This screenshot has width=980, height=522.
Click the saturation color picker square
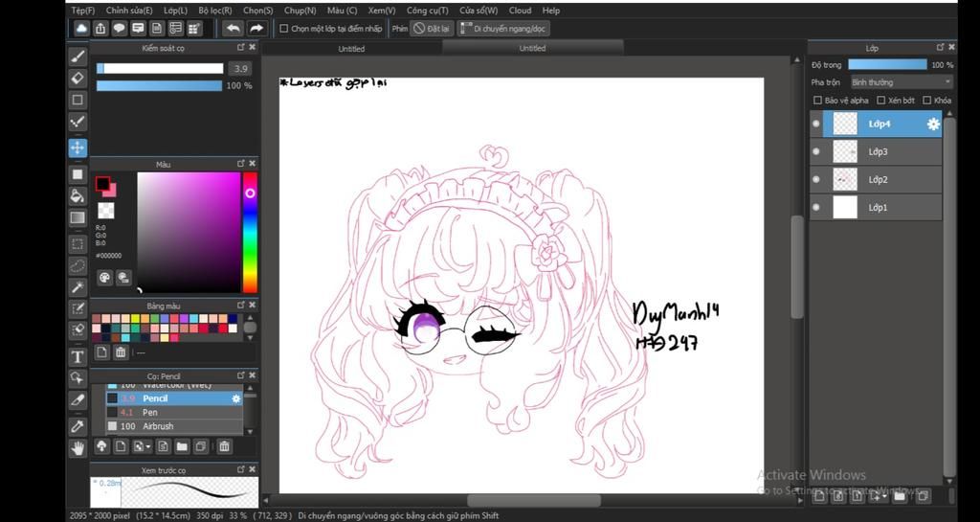click(x=189, y=233)
